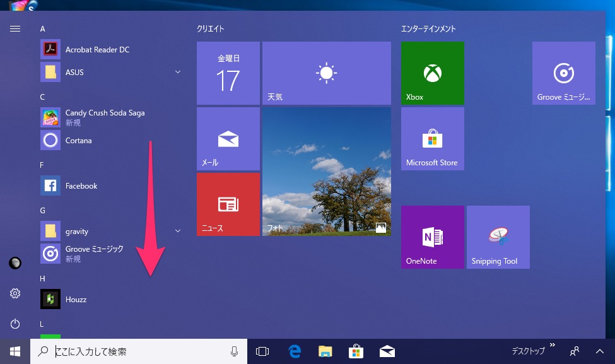Open Cortana from the app list
The height and width of the screenshot is (364, 615).
[110, 140]
